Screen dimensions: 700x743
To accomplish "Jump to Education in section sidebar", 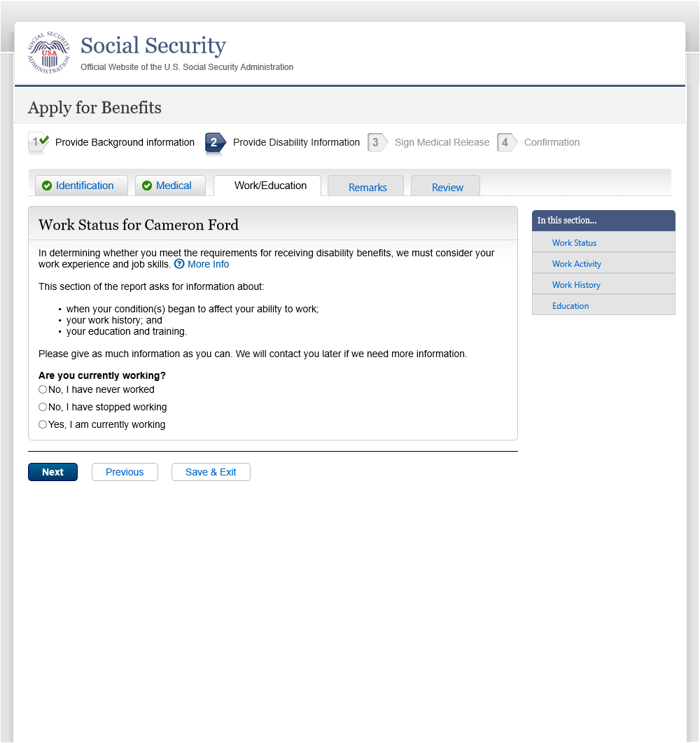I will 570,306.
